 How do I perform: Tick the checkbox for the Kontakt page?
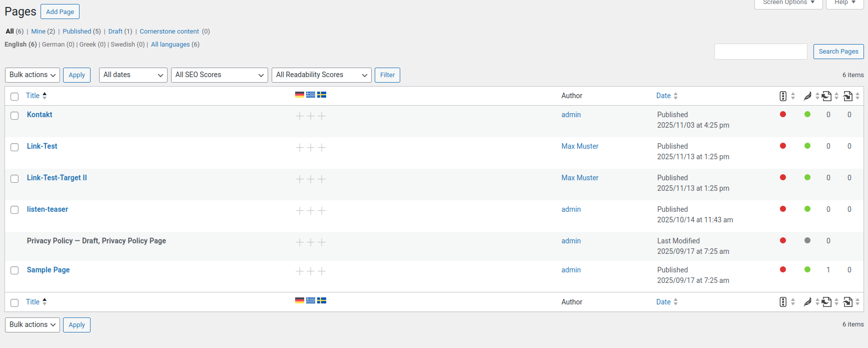(15, 116)
